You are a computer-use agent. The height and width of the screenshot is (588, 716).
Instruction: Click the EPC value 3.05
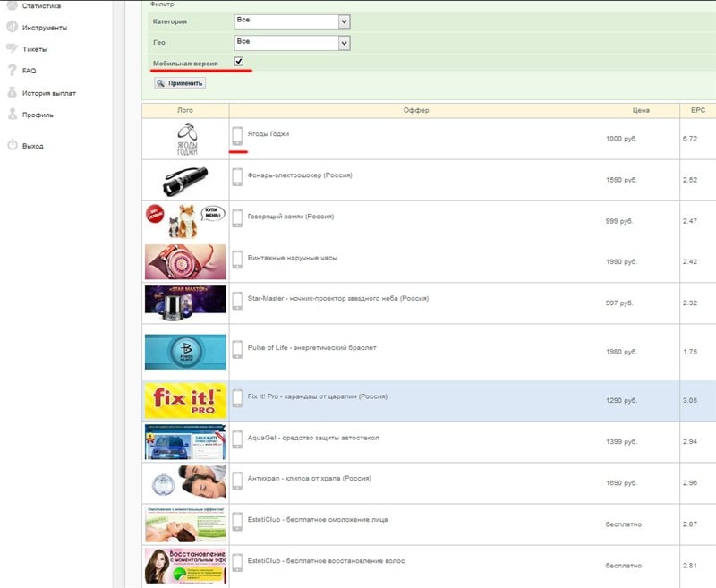click(690, 400)
